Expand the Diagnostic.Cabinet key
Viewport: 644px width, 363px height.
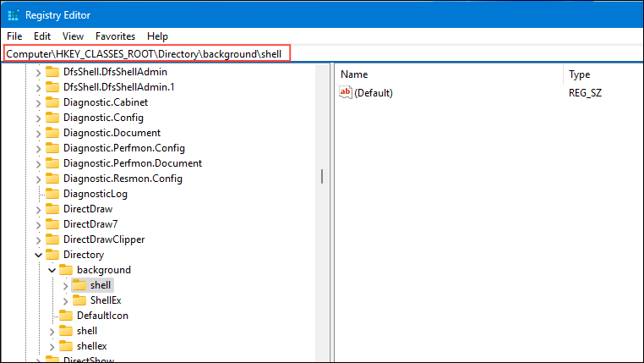(x=38, y=103)
